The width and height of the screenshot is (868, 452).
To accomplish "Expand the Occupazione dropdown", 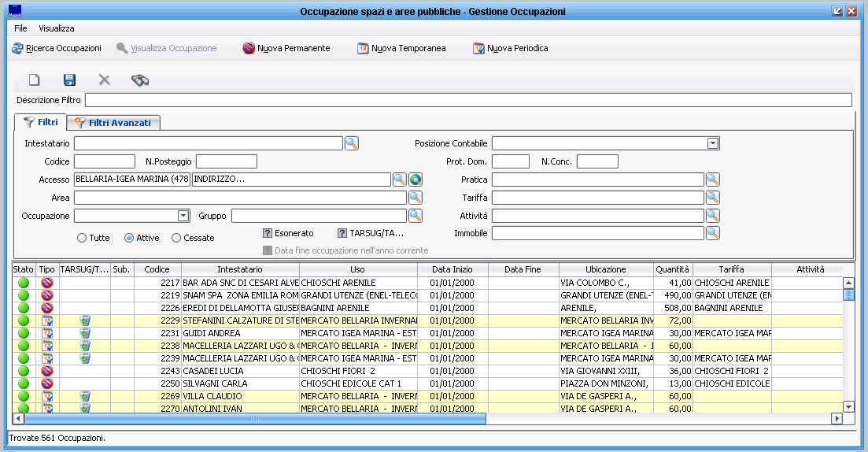I will pyautogui.click(x=183, y=216).
